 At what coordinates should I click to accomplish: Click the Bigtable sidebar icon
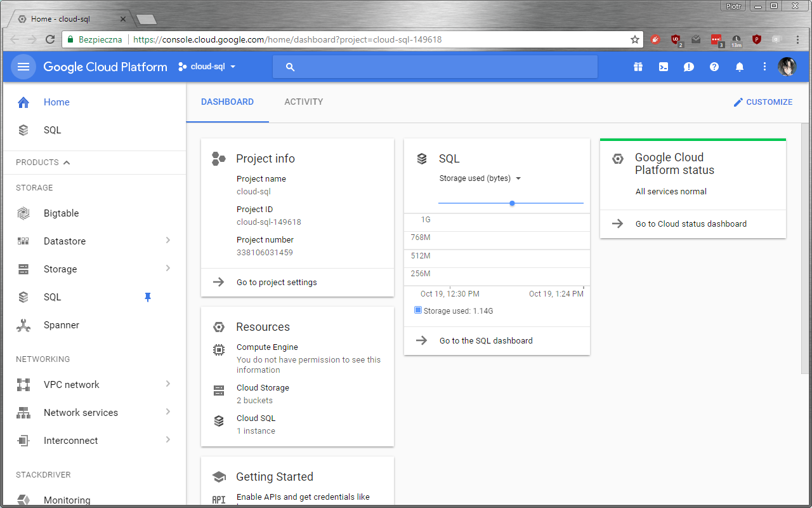[23, 213]
